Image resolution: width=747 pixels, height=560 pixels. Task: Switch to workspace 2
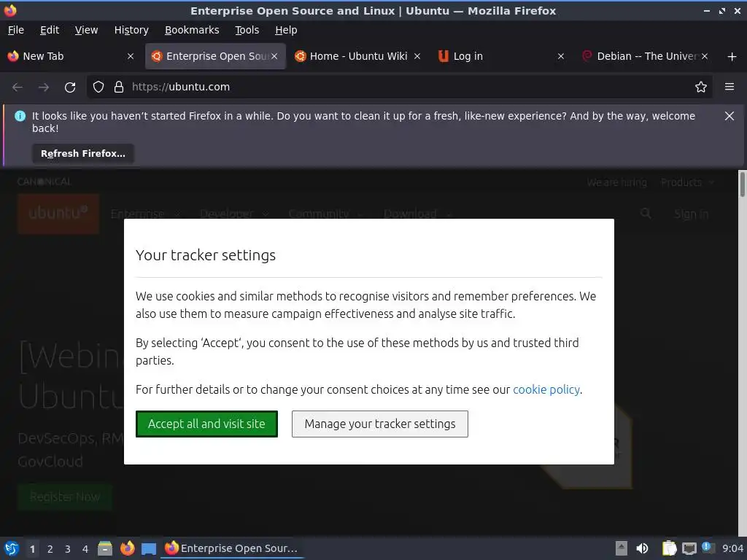point(50,549)
